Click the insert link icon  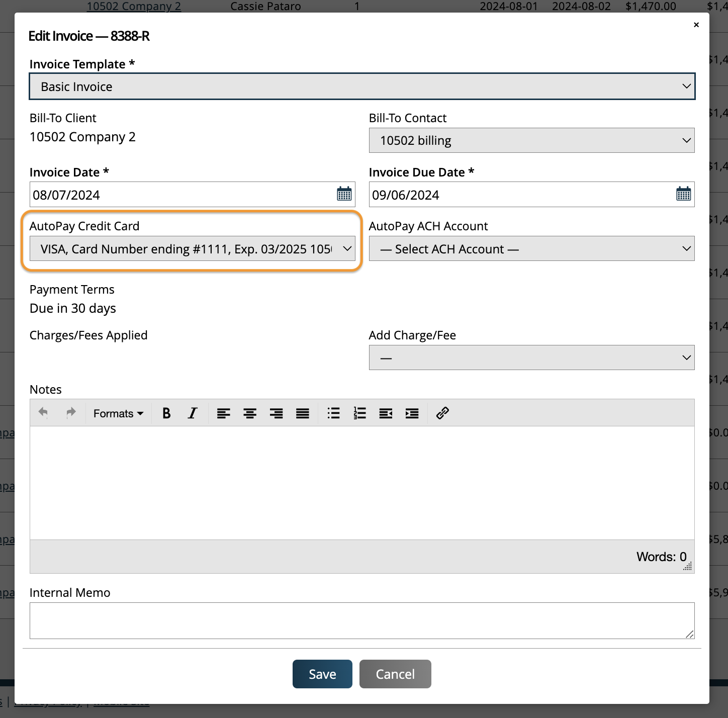442,413
